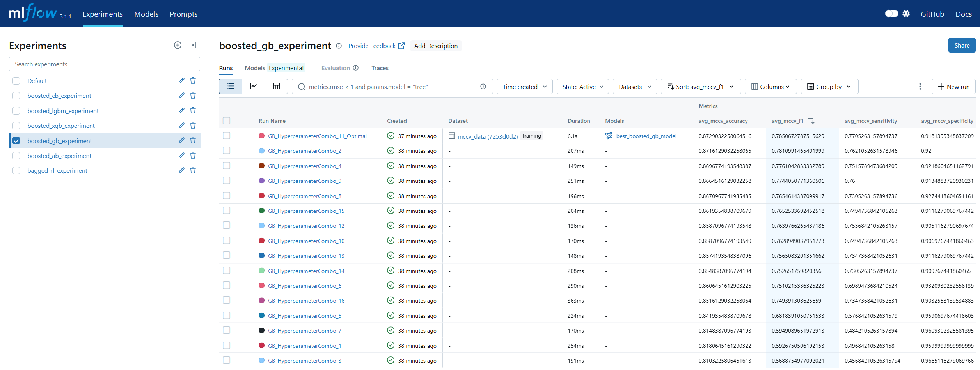Screen dimensions: 980x370
Task: Open the Prompts nav tab
Action: [x=184, y=14]
